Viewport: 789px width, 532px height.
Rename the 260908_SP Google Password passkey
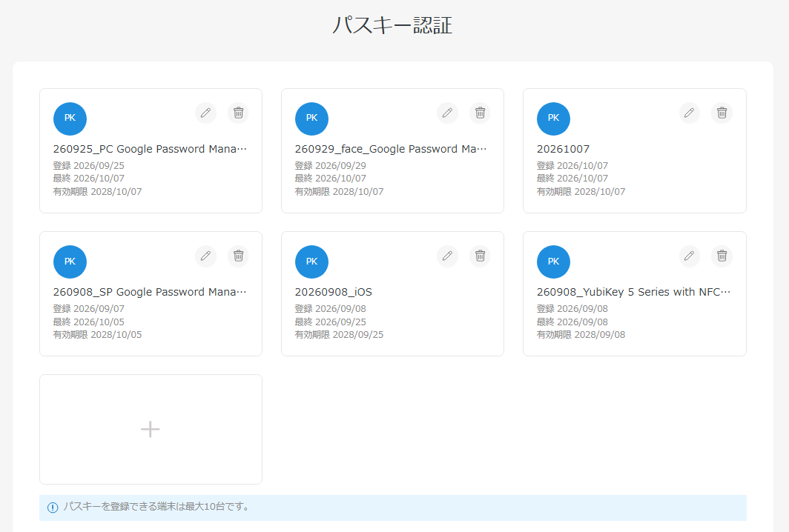(x=205, y=256)
